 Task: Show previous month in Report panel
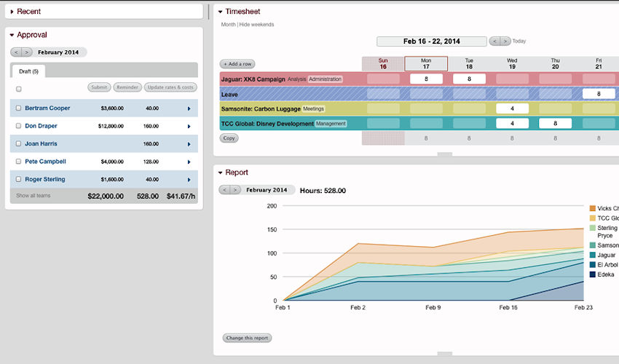pos(225,190)
